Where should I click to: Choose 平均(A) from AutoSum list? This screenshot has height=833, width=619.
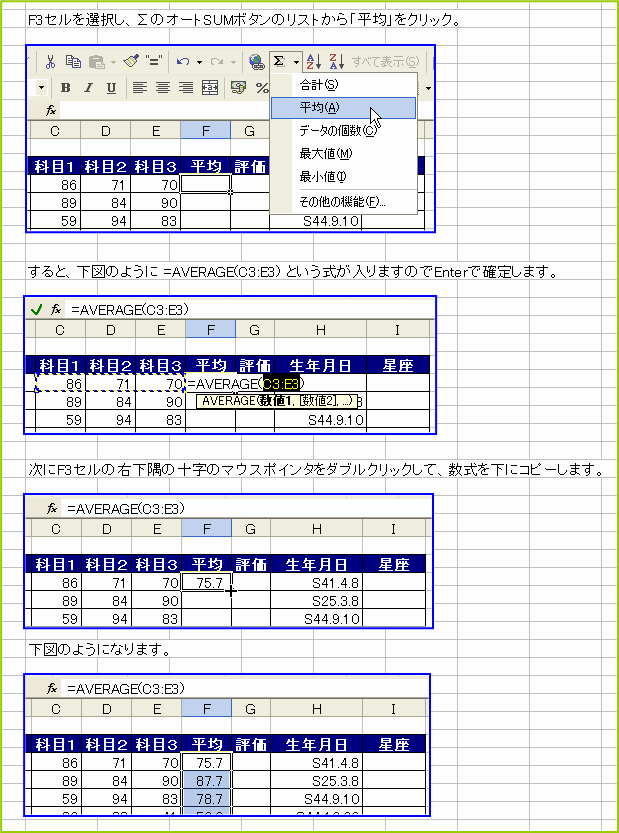[x=343, y=108]
